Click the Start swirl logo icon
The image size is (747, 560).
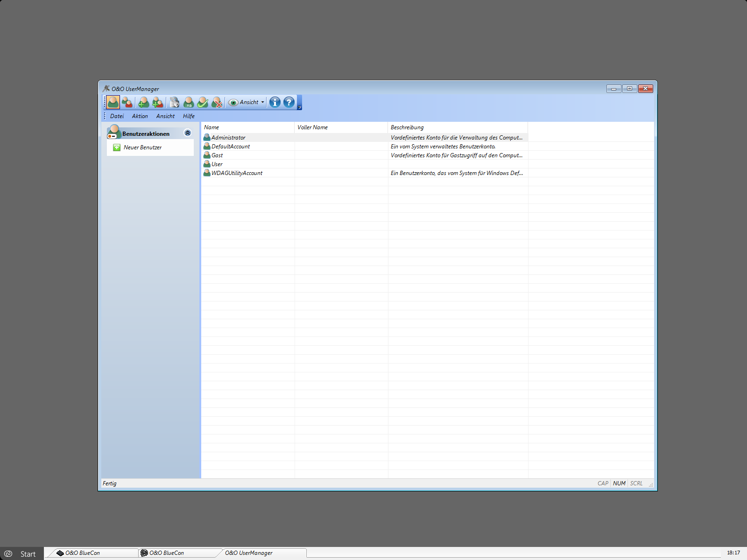pos(8,553)
